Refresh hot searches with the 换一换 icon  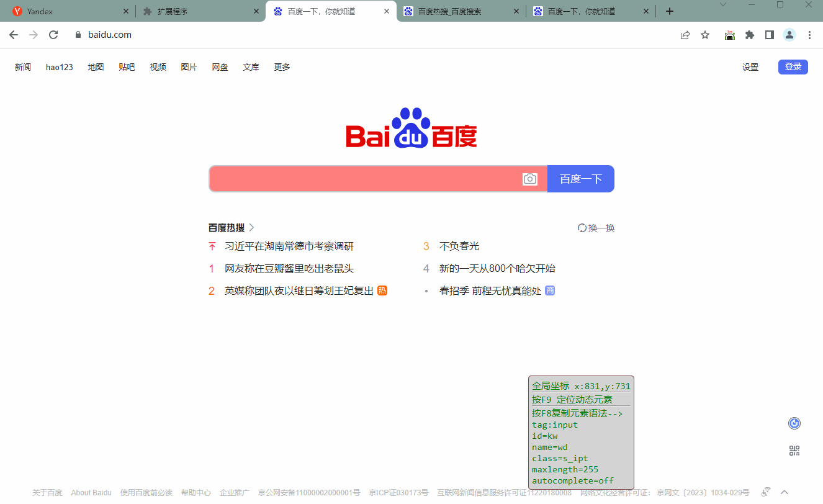(x=582, y=228)
